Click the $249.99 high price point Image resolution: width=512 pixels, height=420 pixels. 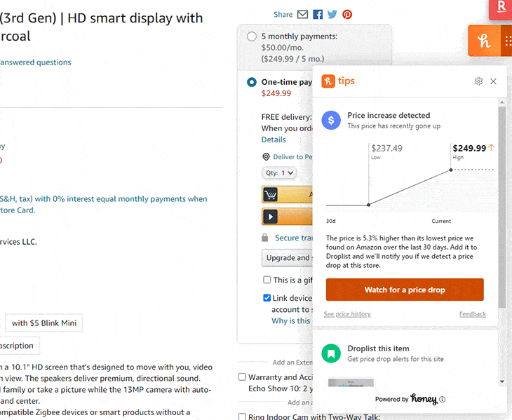pos(451,170)
